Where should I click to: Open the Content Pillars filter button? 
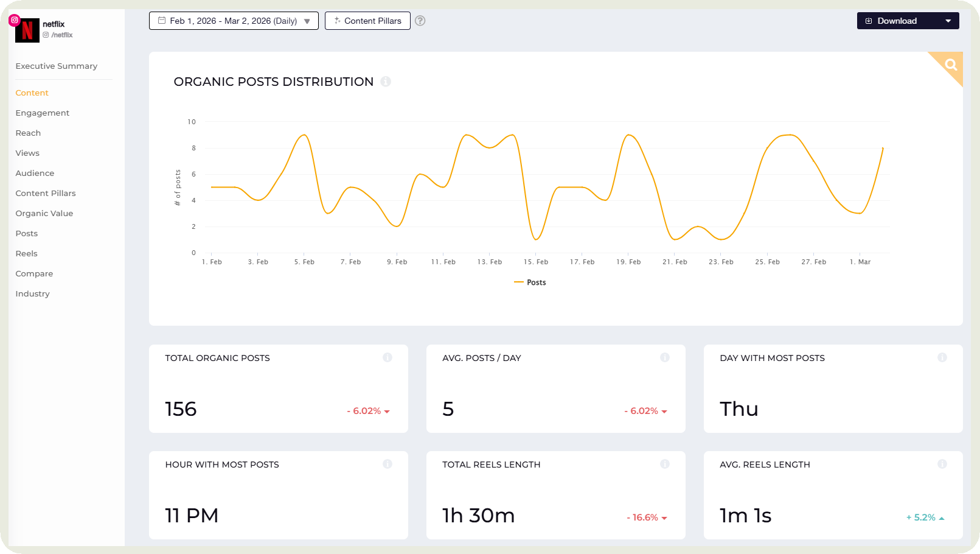pyautogui.click(x=367, y=21)
